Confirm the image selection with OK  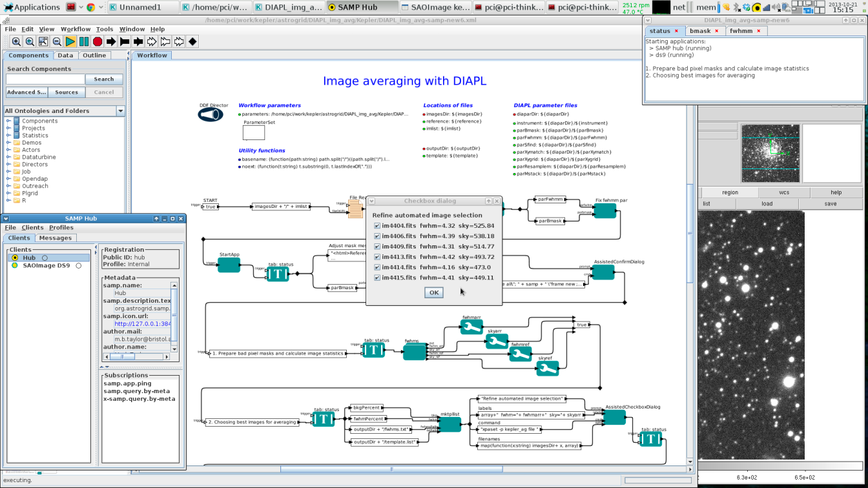[433, 292]
